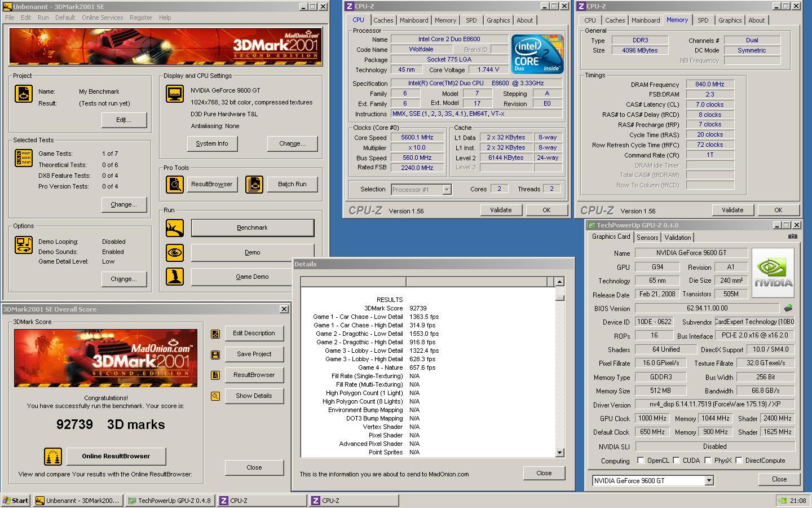The width and height of the screenshot is (812, 508).
Task: Click the Show Details button
Action: pyautogui.click(x=254, y=396)
